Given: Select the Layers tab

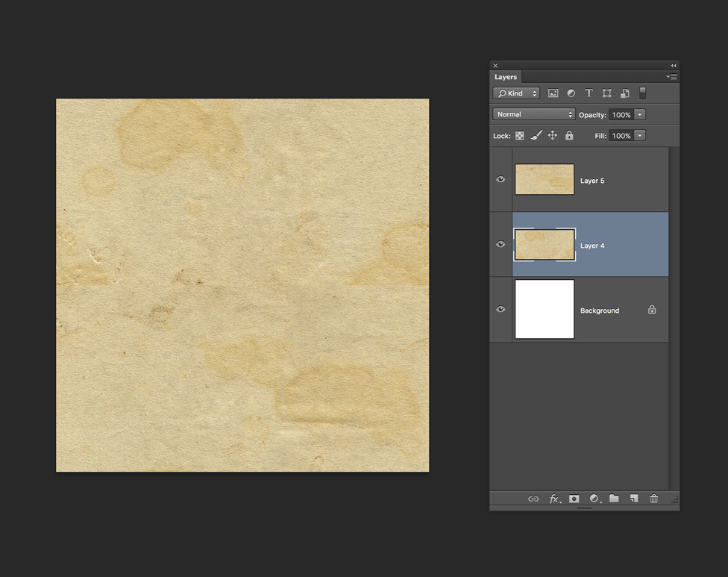Looking at the screenshot, I should [506, 77].
